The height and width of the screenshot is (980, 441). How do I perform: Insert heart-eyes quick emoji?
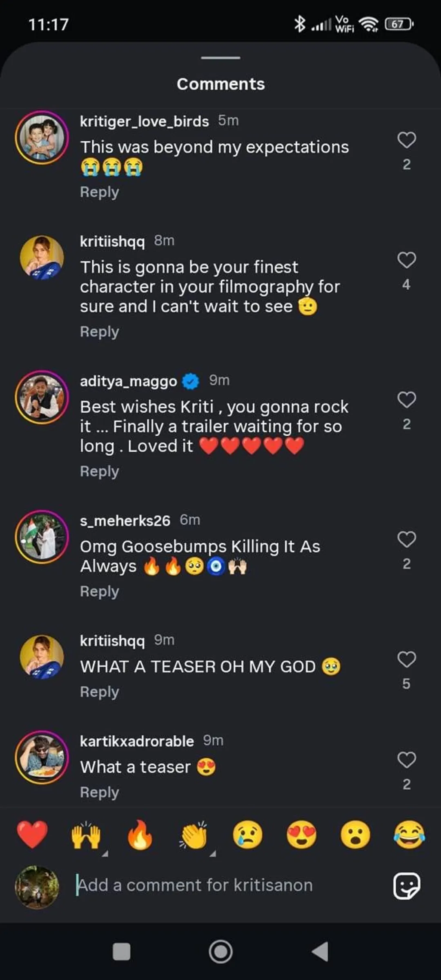pos(301,835)
